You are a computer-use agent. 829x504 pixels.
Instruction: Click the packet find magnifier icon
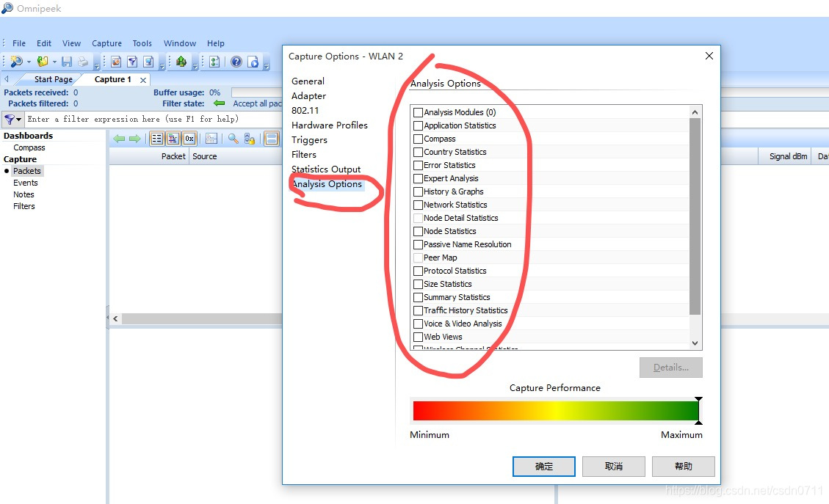tap(234, 139)
